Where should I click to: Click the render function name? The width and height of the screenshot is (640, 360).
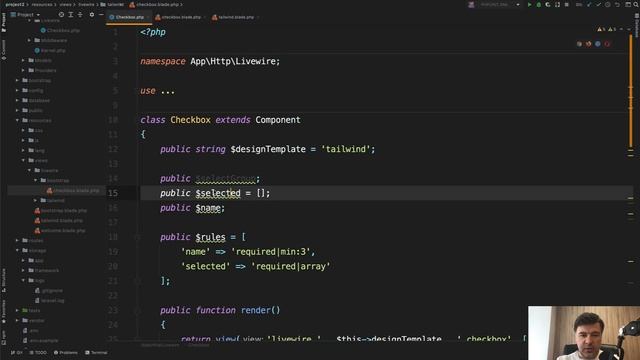point(256,310)
